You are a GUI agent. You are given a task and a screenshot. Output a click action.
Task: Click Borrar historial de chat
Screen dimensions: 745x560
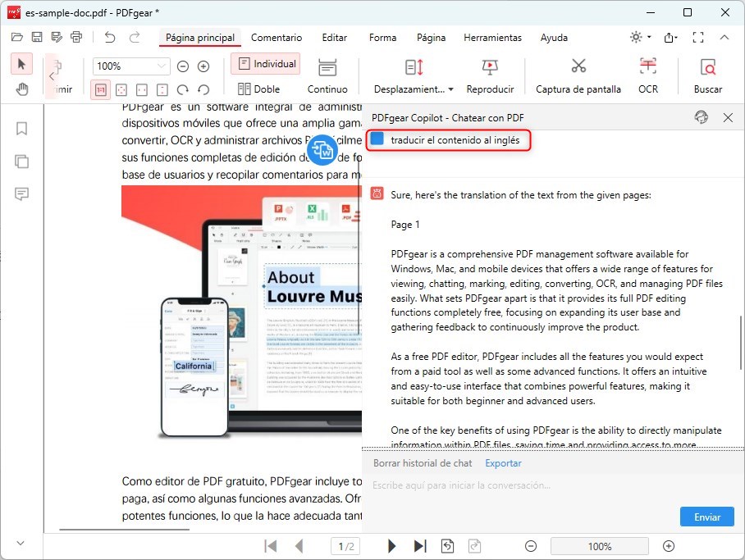(423, 463)
